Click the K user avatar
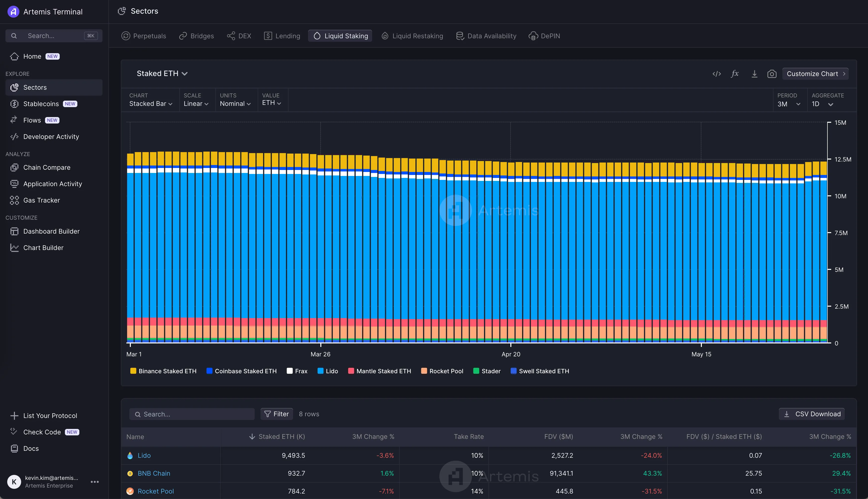 point(14,482)
